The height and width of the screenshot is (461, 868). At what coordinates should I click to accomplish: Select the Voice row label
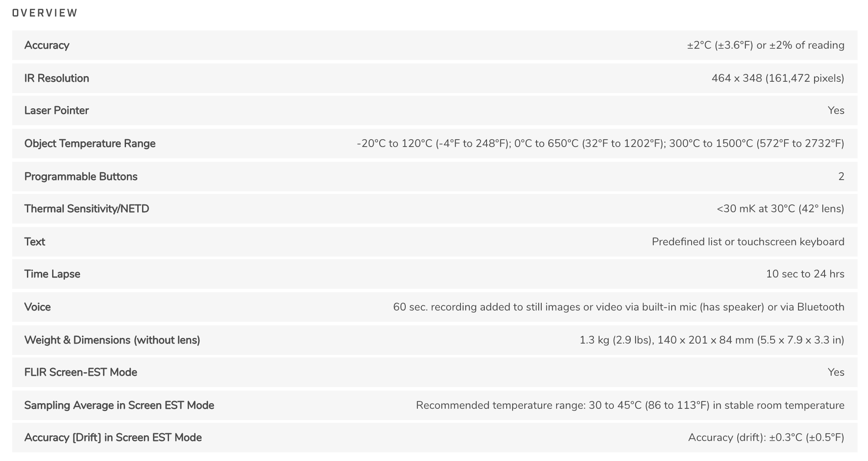[37, 307]
